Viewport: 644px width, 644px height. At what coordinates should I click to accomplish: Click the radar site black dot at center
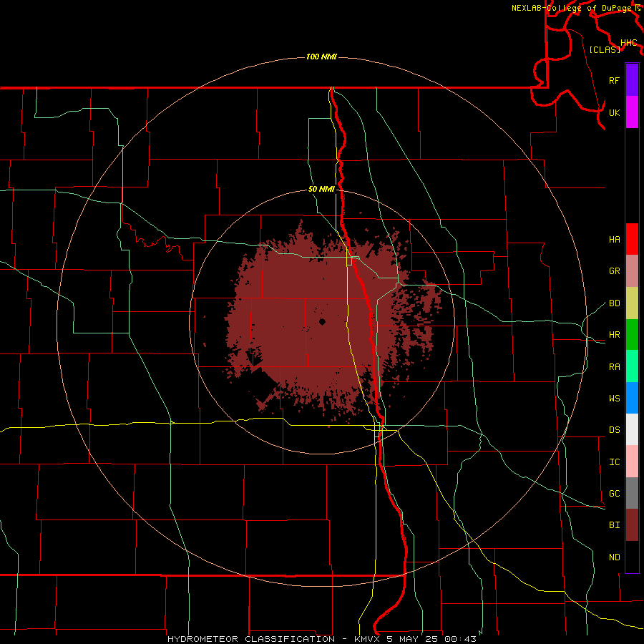pyautogui.click(x=322, y=321)
